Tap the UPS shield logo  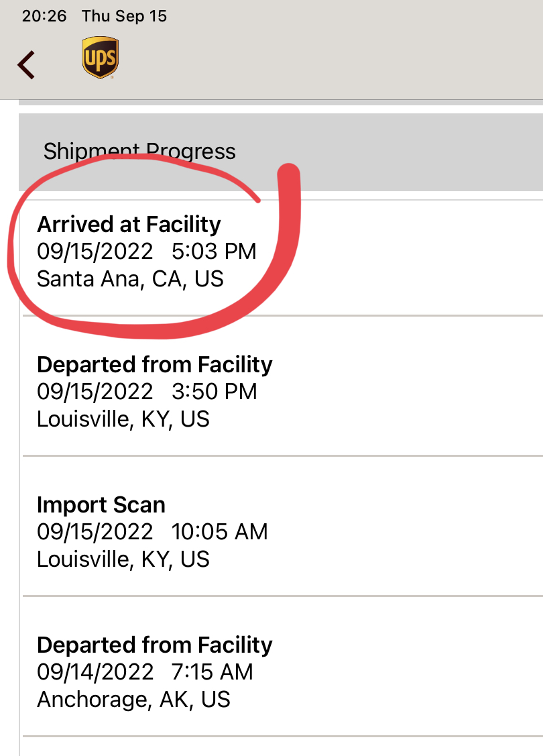[100, 58]
